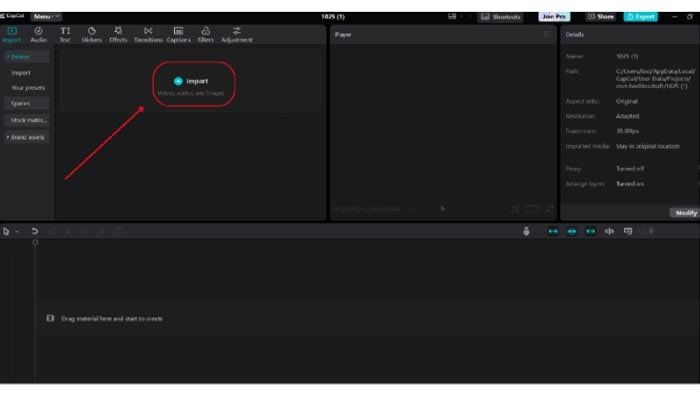Click the 'Drag material here' track area

point(368,318)
